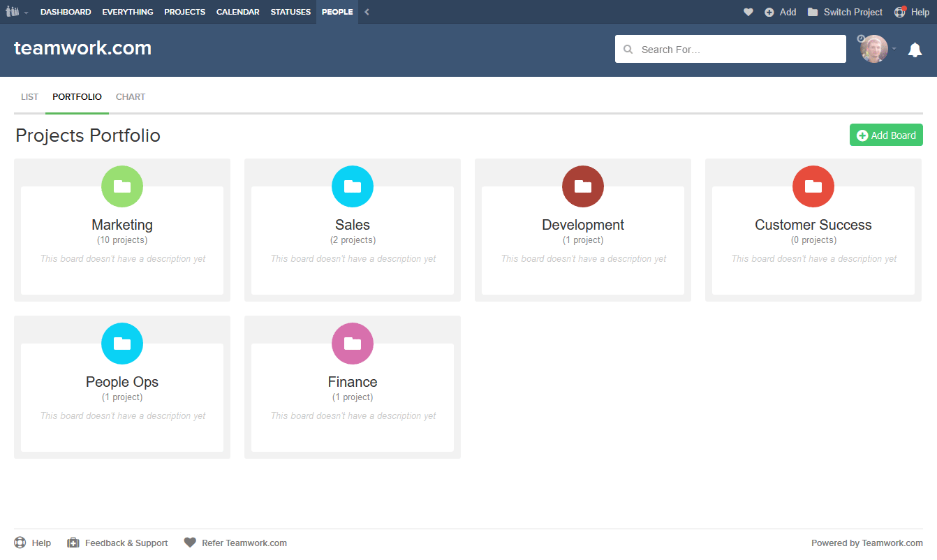Open the Development board folder icon

tap(583, 186)
